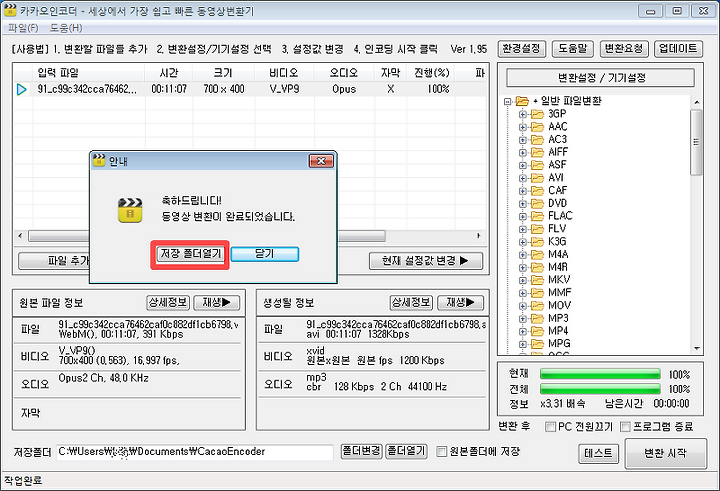Expand the ASF folder node
720x491 pixels.
tap(523, 165)
